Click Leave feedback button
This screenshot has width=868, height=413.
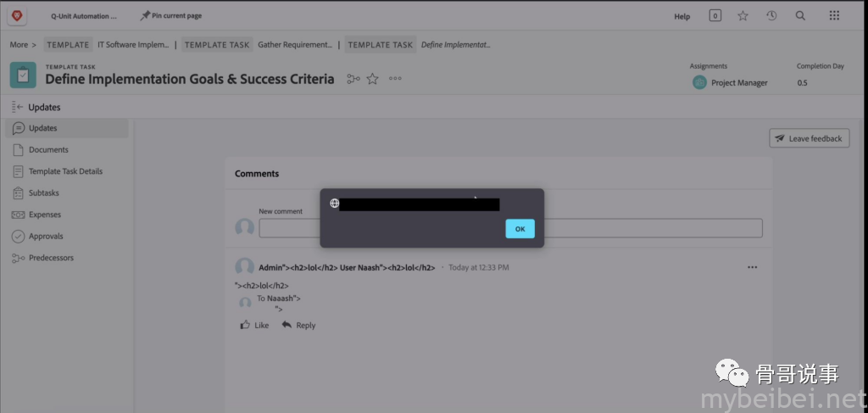(810, 138)
